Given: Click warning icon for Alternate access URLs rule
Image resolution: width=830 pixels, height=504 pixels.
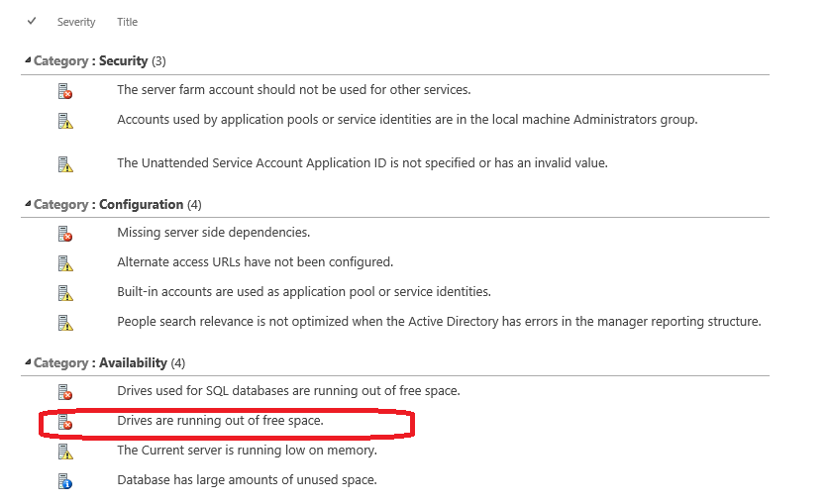Looking at the screenshot, I should click(x=64, y=263).
